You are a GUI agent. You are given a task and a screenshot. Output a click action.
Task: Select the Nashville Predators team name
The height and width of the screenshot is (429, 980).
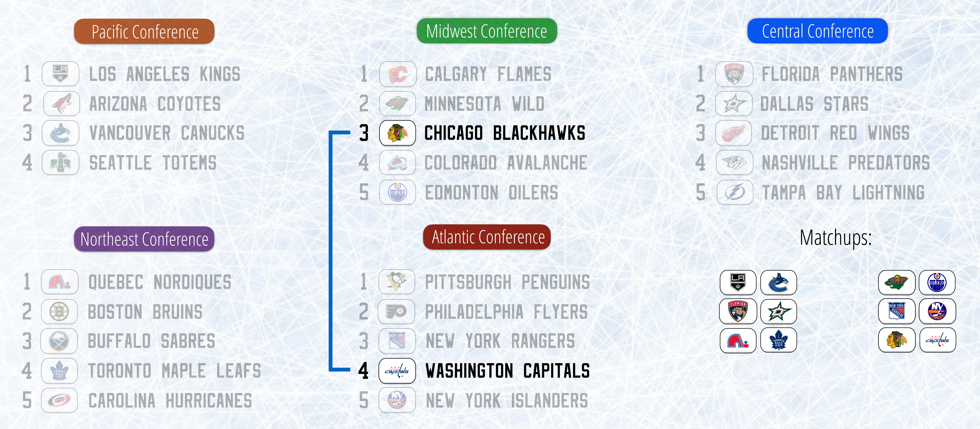coord(846,163)
